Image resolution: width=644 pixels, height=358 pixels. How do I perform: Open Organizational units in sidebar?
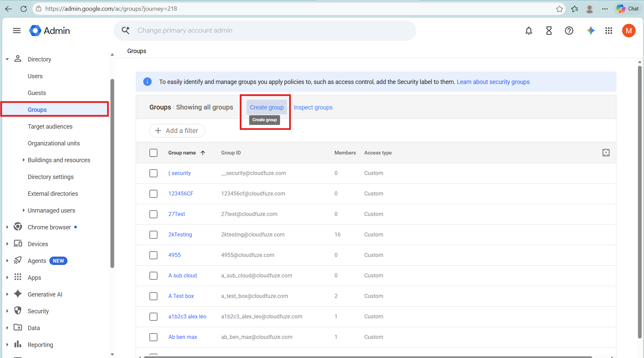[54, 143]
